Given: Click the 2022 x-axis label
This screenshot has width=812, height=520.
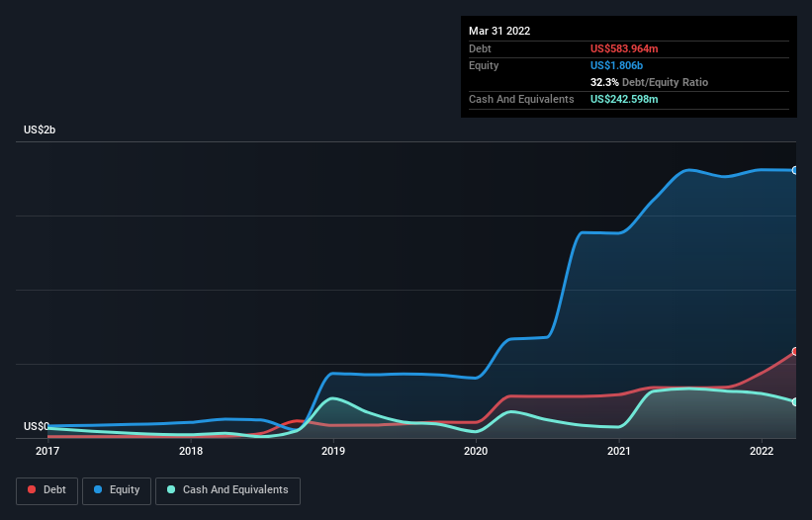Looking at the screenshot, I should pyautogui.click(x=762, y=451).
